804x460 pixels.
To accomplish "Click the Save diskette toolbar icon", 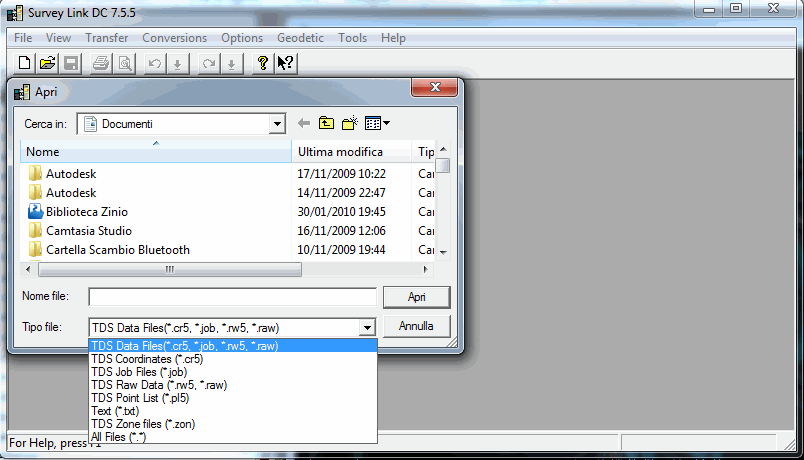I will click(71, 63).
